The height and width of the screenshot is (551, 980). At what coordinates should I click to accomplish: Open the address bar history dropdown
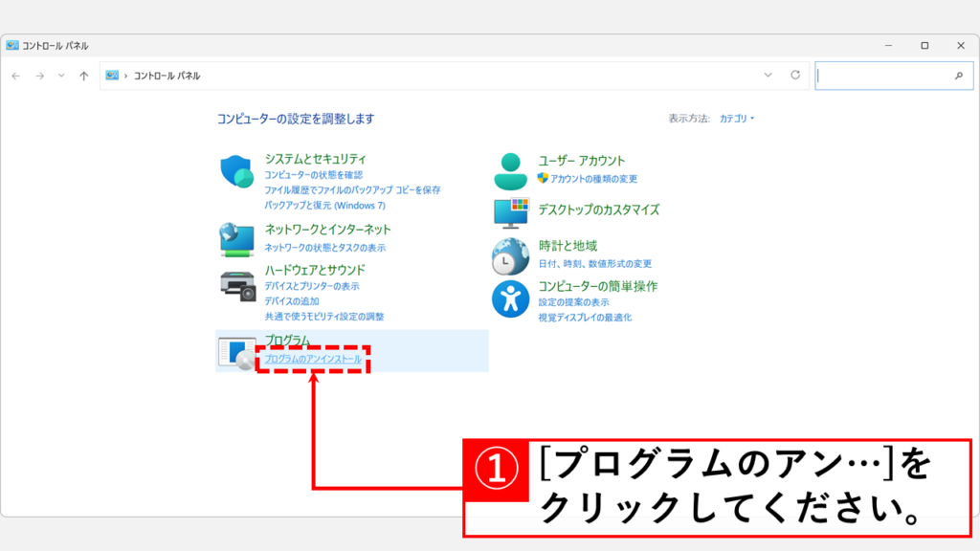pos(768,76)
